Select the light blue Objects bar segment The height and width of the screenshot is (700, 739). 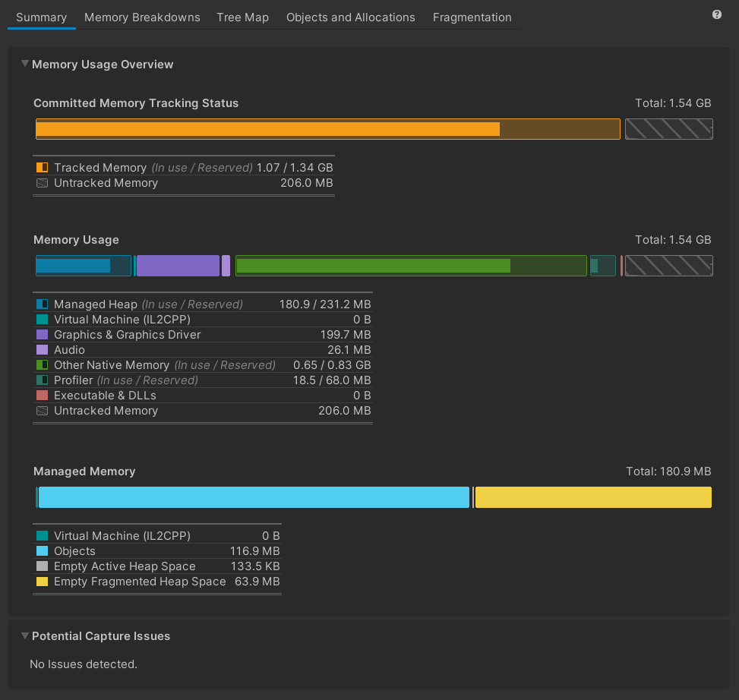[x=254, y=497]
